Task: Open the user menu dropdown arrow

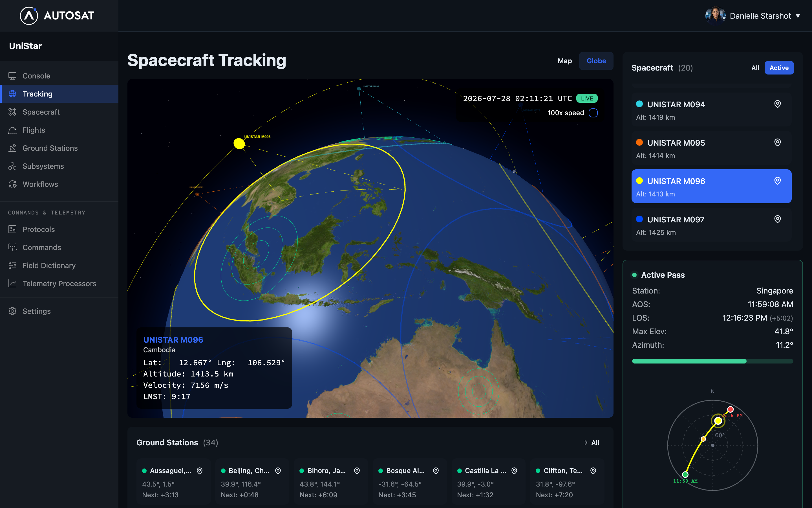Action: click(x=798, y=16)
